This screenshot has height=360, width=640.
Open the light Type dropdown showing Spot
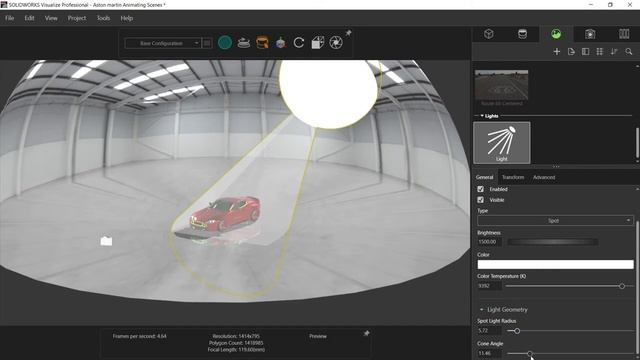click(x=555, y=220)
